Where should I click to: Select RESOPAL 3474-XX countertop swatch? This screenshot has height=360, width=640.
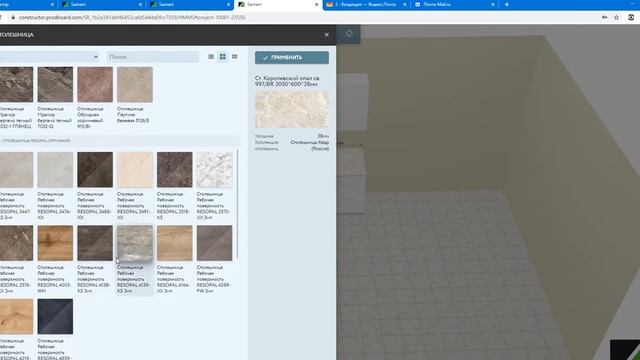55,170
